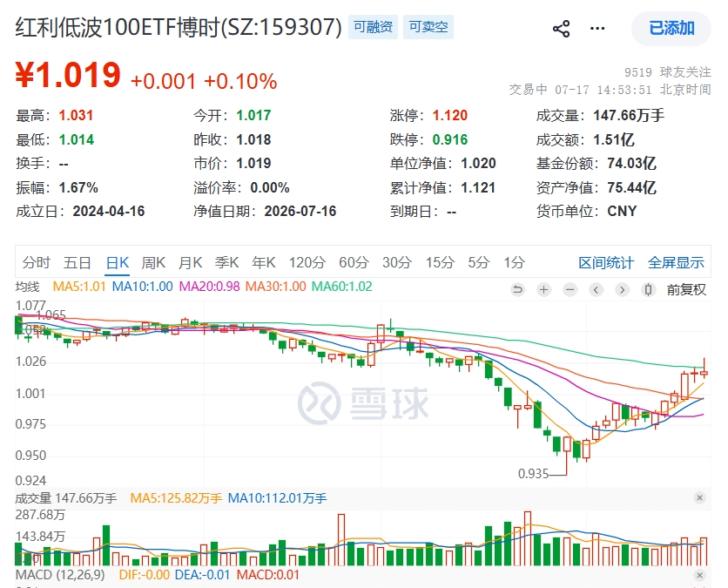728x588 pixels.
Task: Click the MA5:1.01 indicator label
Action: pos(79,286)
